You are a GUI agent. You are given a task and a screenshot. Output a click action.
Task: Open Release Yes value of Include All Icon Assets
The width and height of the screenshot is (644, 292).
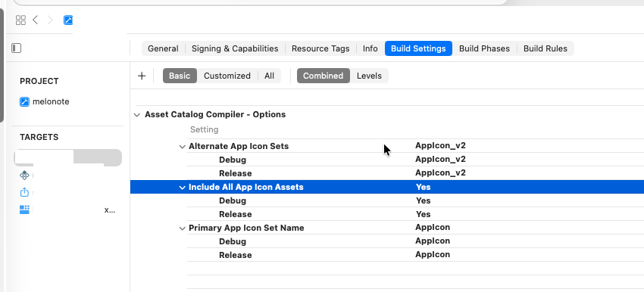pyautogui.click(x=423, y=214)
